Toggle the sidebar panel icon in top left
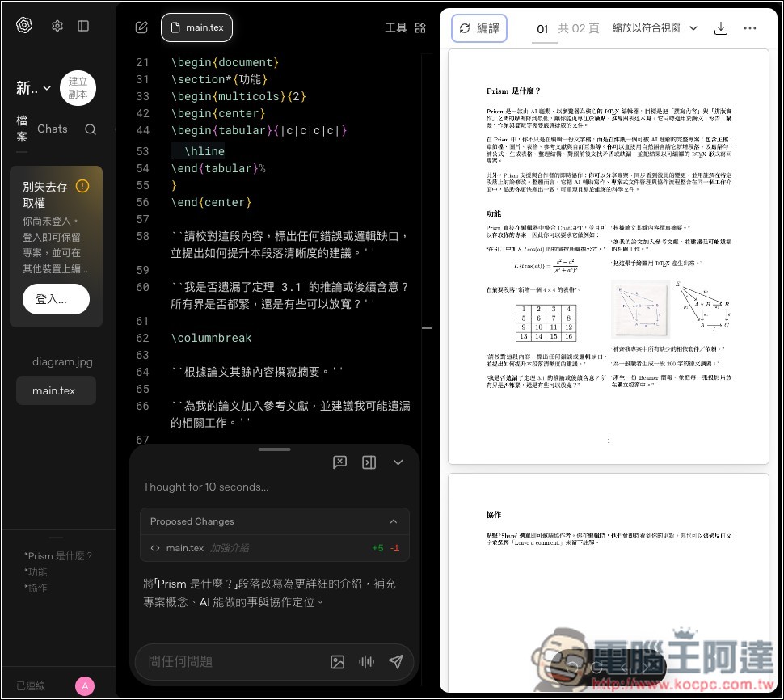The width and height of the screenshot is (784, 700). (x=83, y=25)
